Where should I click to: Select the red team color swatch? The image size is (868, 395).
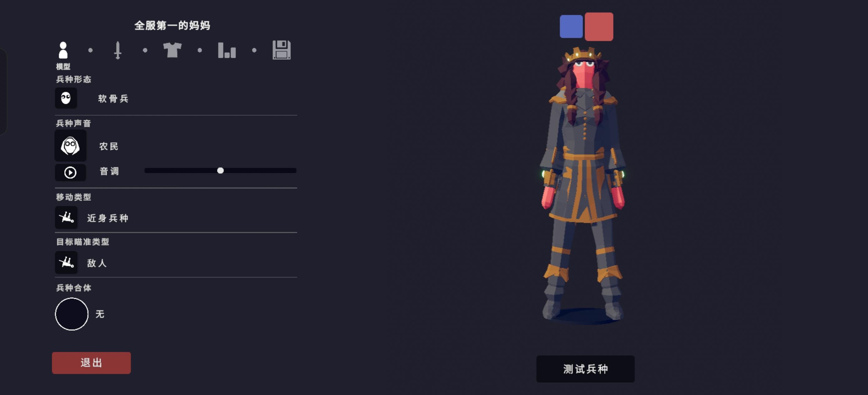(x=599, y=27)
